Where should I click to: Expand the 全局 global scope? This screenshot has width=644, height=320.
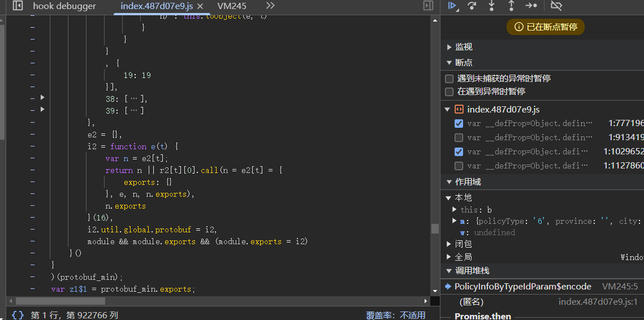coord(449,257)
